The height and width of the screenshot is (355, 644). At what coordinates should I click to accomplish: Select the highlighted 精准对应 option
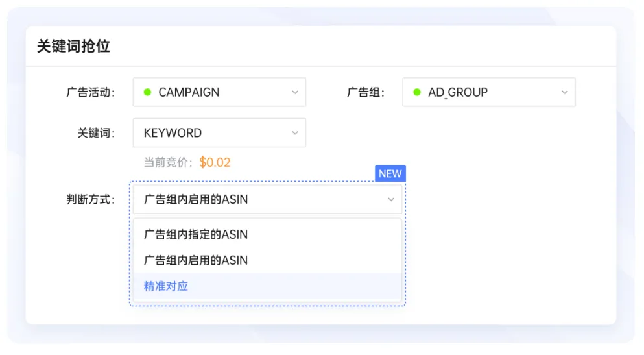[267, 286]
